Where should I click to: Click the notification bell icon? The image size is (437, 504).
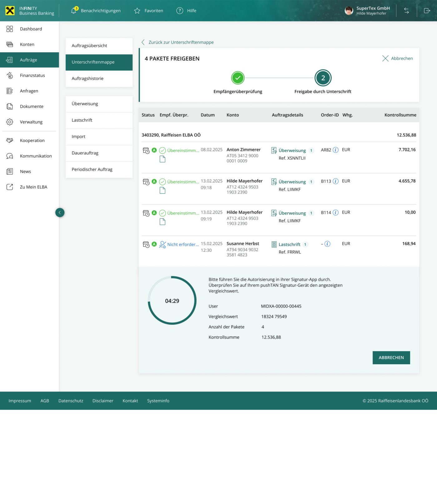point(74,11)
